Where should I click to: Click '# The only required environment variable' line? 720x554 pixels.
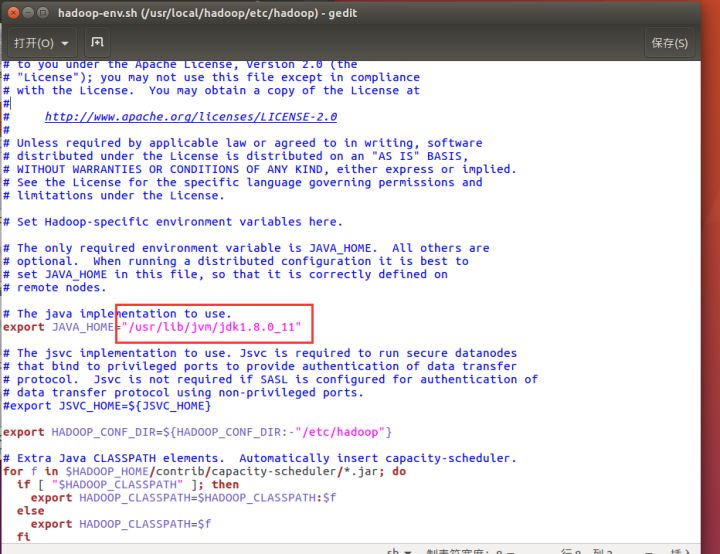(246, 248)
